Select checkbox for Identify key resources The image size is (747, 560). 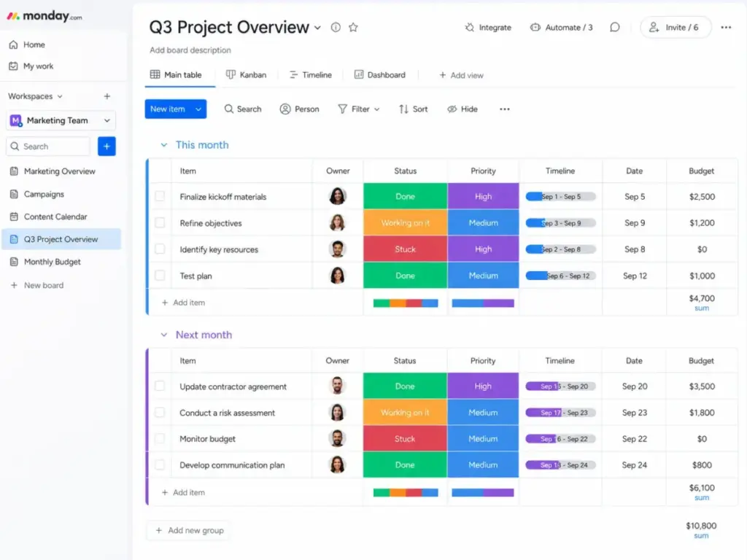point(160,249)
